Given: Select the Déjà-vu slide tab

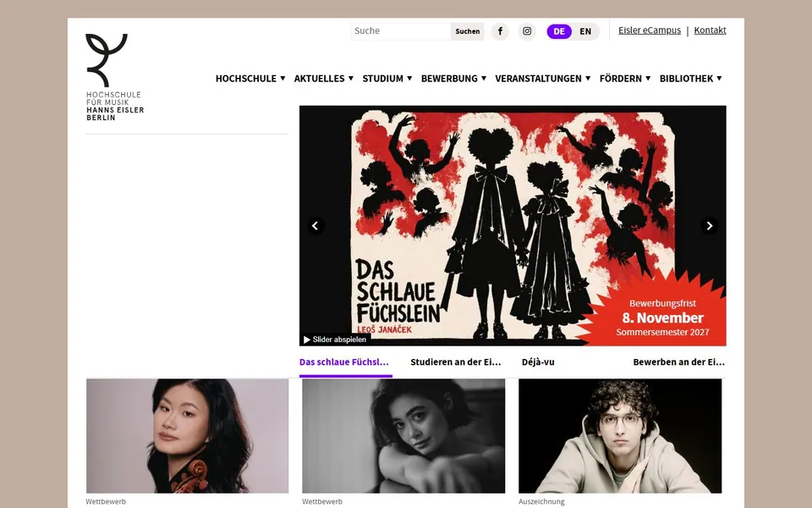Looking at the screenshot, I should point(538,362).
